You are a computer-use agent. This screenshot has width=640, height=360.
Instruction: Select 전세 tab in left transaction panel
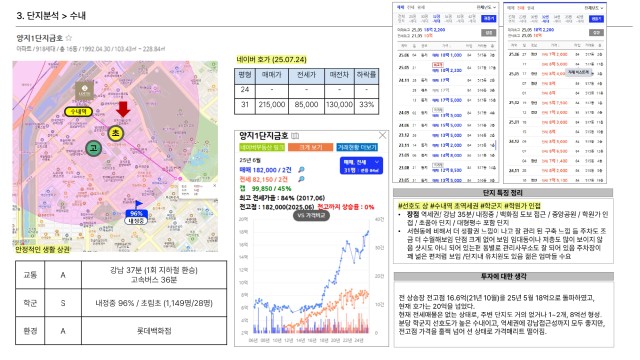tap(411, 7)
